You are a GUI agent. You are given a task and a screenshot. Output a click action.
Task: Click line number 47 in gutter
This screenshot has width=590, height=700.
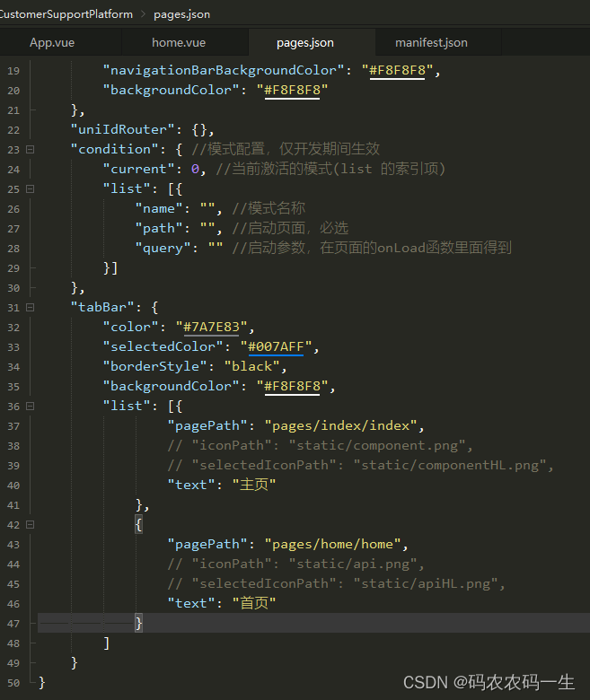(13, 624)
